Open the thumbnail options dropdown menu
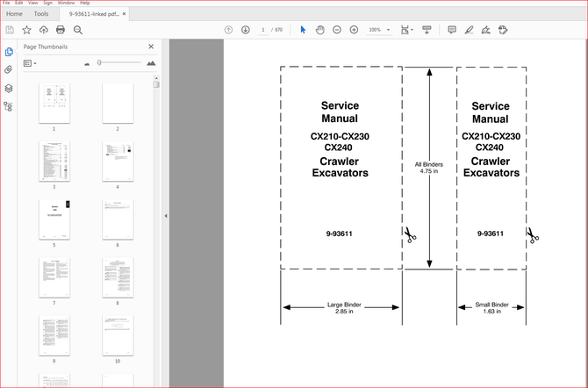 coord(30,63)
